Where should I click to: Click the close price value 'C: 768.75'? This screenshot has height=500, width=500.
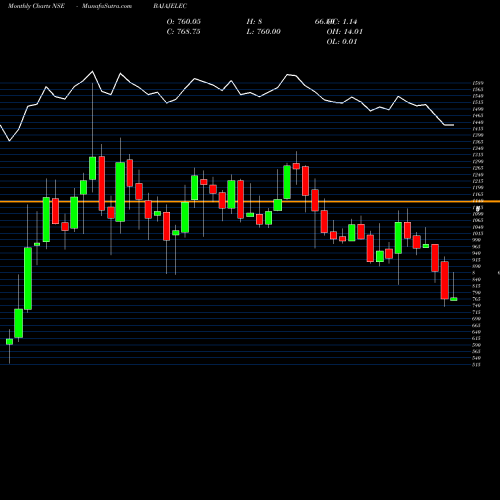pyautogui.click(x=184, y=32)
